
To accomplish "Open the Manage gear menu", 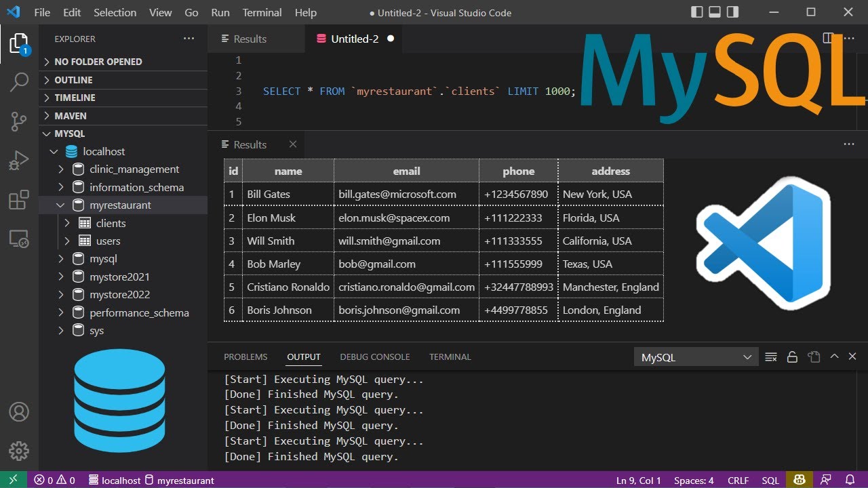I will coord(19,451).
